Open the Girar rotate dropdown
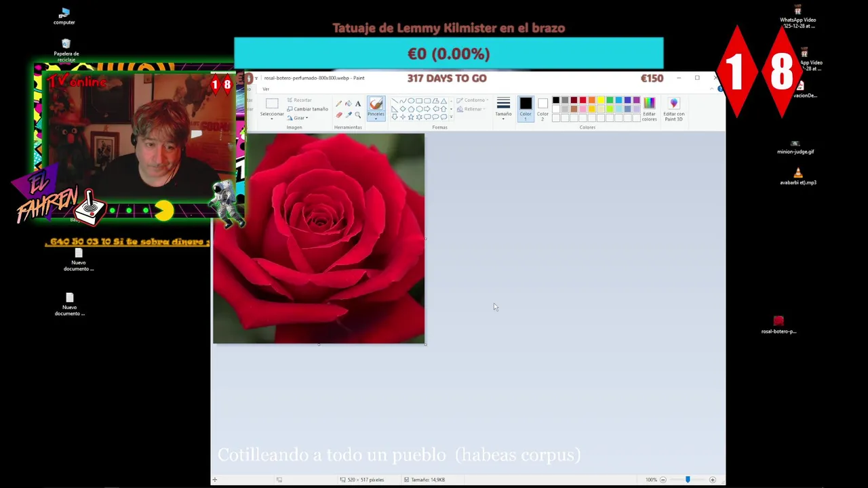The width and height of the screenshot is (868, 488). tap(298, 118)
